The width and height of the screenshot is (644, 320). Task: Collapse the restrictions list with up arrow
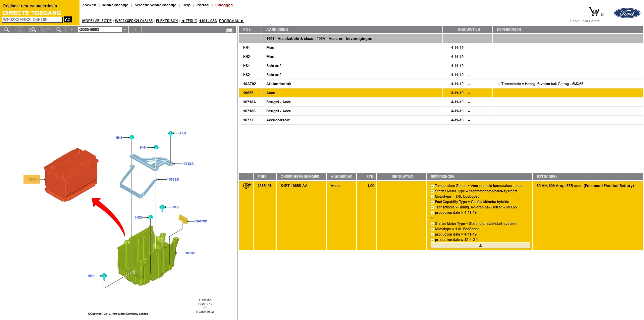click(x=480, y=246)
